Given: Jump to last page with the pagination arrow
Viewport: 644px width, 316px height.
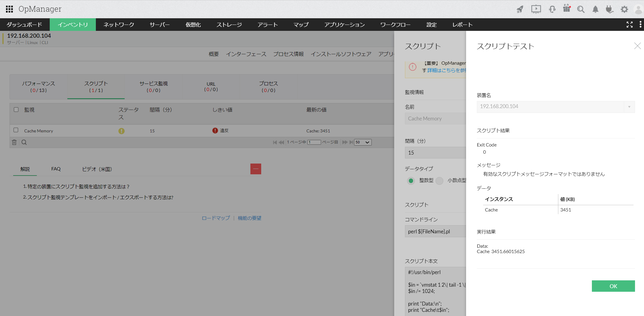Looking at the screenshot, I should click(351, 142).
